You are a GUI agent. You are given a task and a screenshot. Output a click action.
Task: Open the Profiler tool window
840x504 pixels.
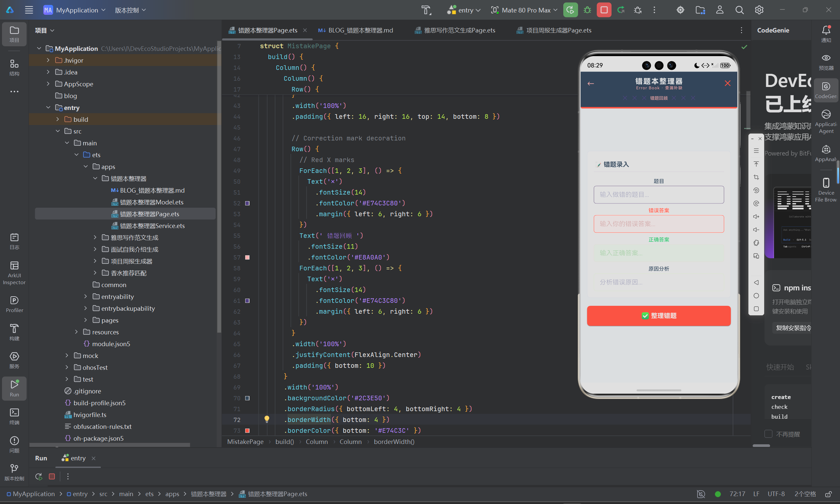14,304
